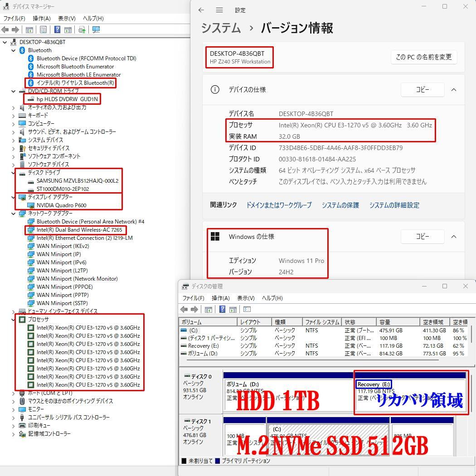Click the Show/Hide console tree icon

click(29, 29)
